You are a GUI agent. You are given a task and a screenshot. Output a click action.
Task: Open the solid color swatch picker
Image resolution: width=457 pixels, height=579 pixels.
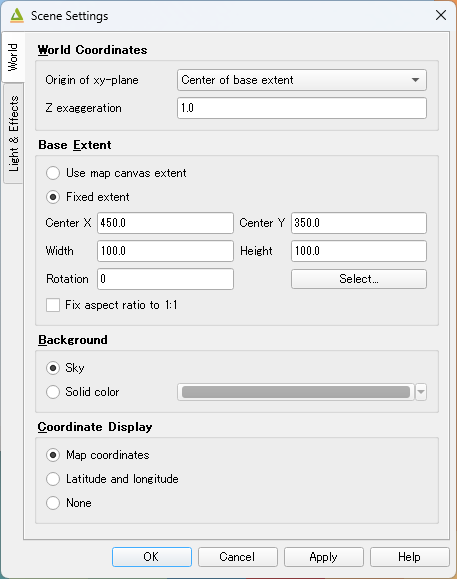[x=296, y=392]
